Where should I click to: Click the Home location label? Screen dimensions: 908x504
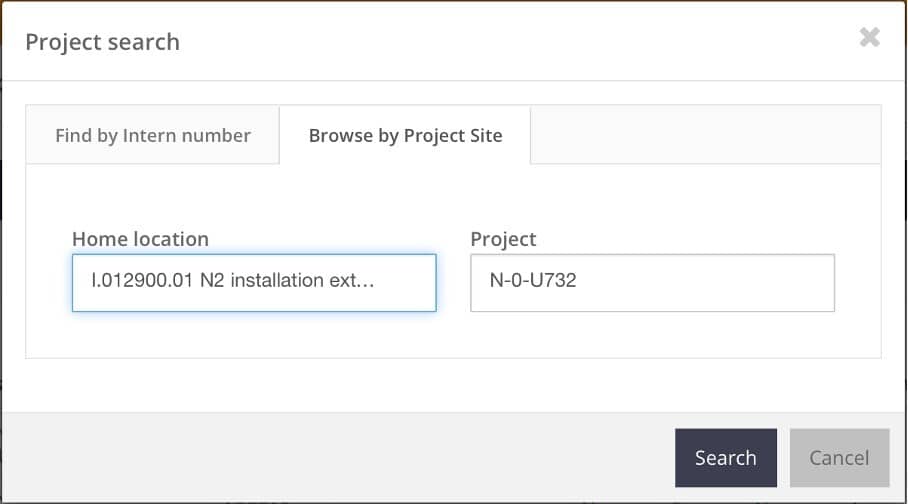pyautogui.click(x=140, y=239)
